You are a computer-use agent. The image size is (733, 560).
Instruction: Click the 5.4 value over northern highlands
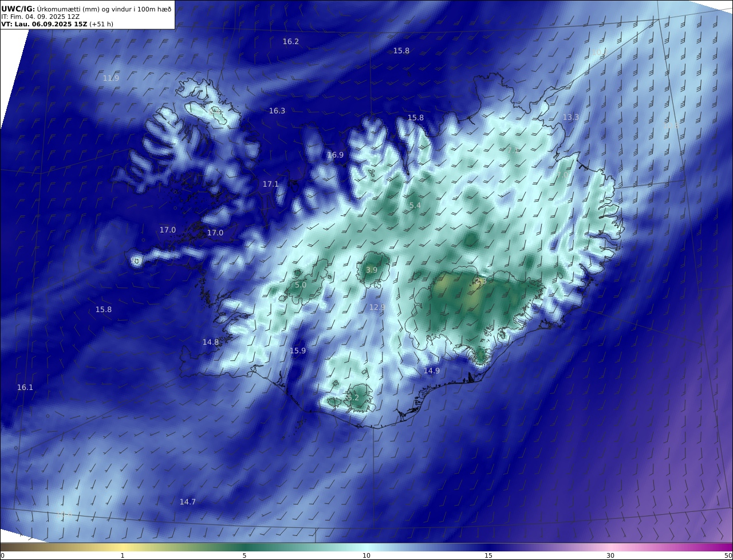tap(415, 206)
